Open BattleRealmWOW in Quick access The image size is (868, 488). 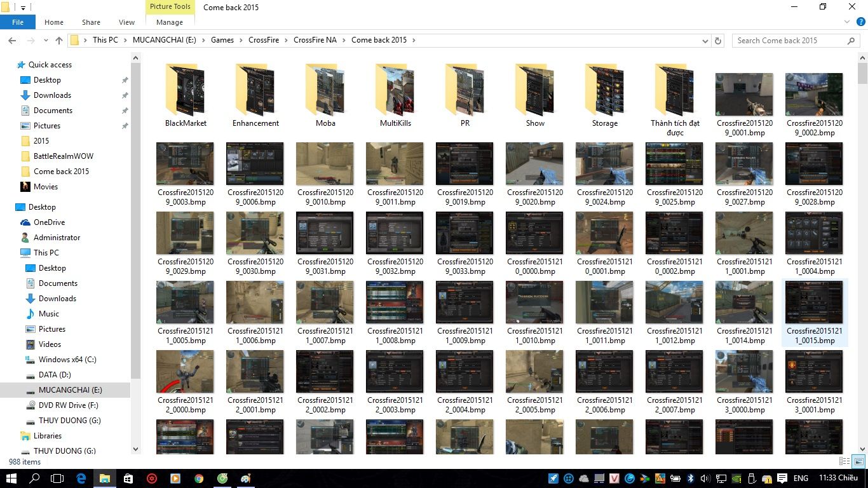pyautogui.click(x=64, y=156)
